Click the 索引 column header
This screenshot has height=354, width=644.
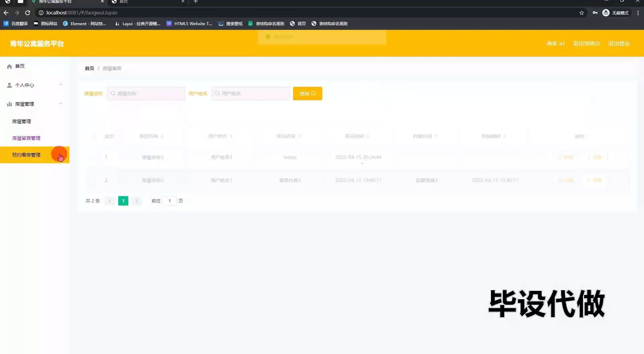[109, 136]
